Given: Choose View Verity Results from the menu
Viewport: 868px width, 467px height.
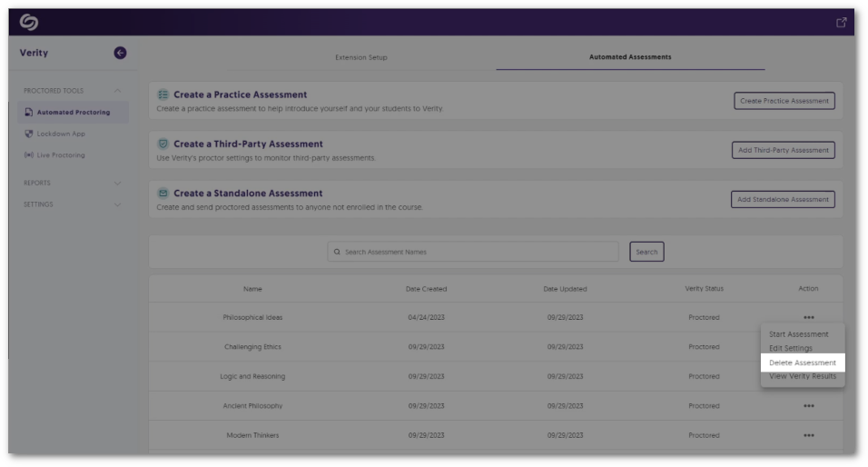Looking at the screenshot, I should coord(803,376).
